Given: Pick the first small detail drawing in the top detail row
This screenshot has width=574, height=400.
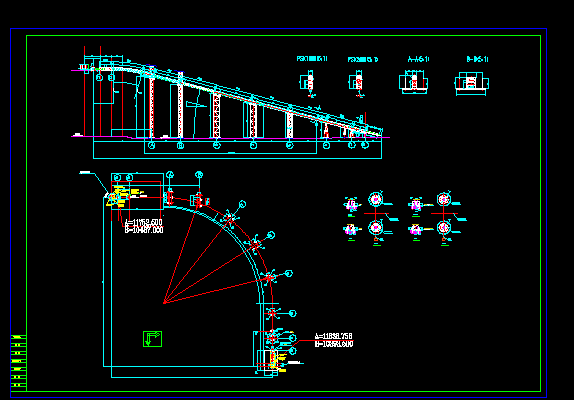Looking at the screenshot, I should click(x=308, y=83).
